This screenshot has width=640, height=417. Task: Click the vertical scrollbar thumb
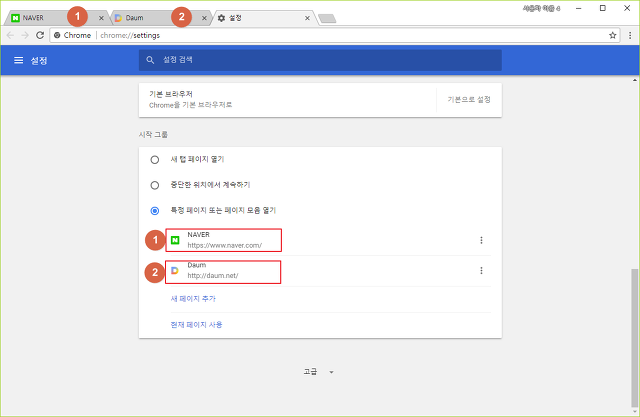(x=634, y=337)
